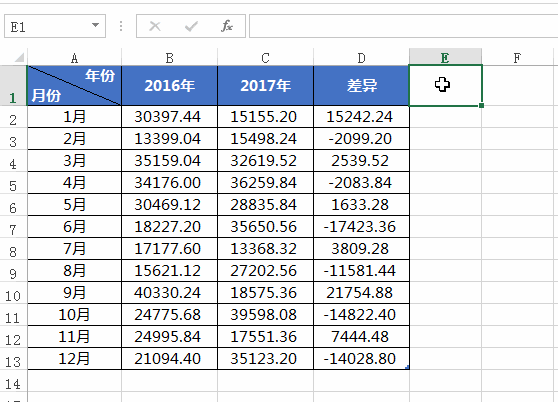Click cell with value 35650.56

(x=265, y=227)
